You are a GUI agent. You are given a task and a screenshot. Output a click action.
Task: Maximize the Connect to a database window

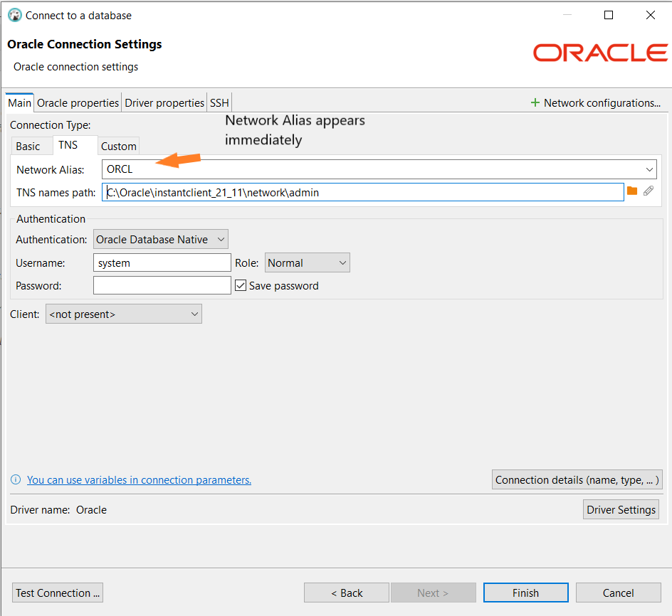(609, 16)
